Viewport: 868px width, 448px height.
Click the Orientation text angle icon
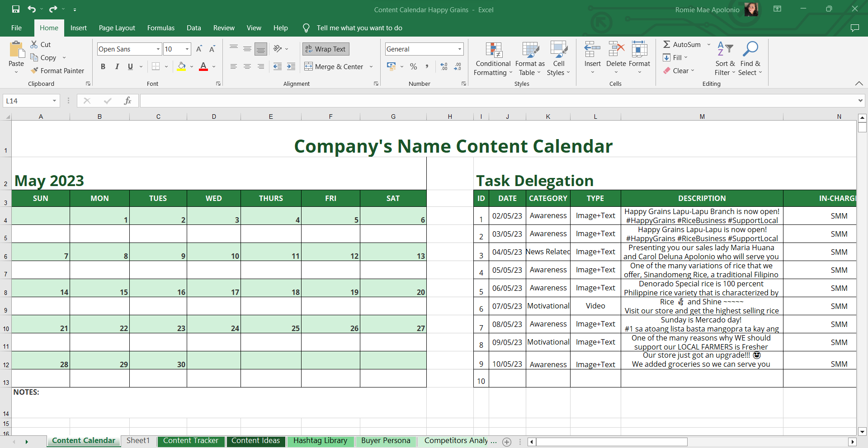point(278,49)
